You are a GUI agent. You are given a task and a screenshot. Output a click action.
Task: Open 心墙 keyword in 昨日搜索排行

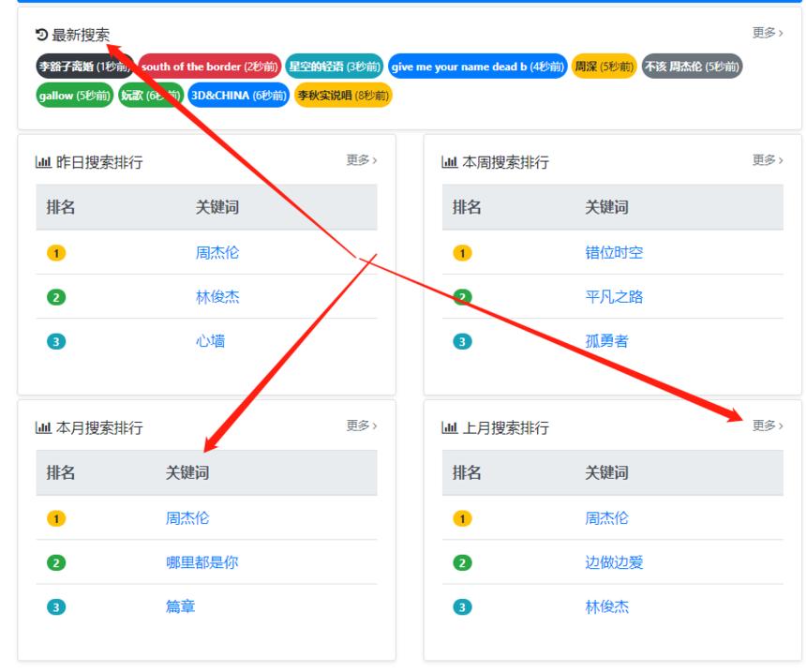tap(210, 341)
